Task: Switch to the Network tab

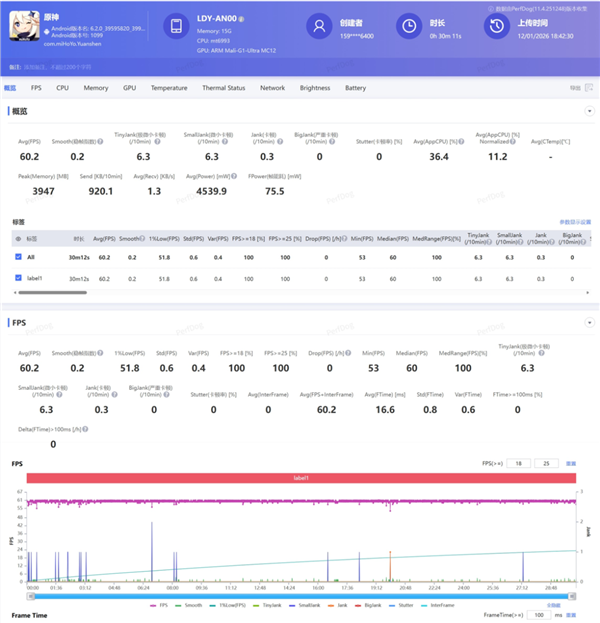Action: coord(273,88)
